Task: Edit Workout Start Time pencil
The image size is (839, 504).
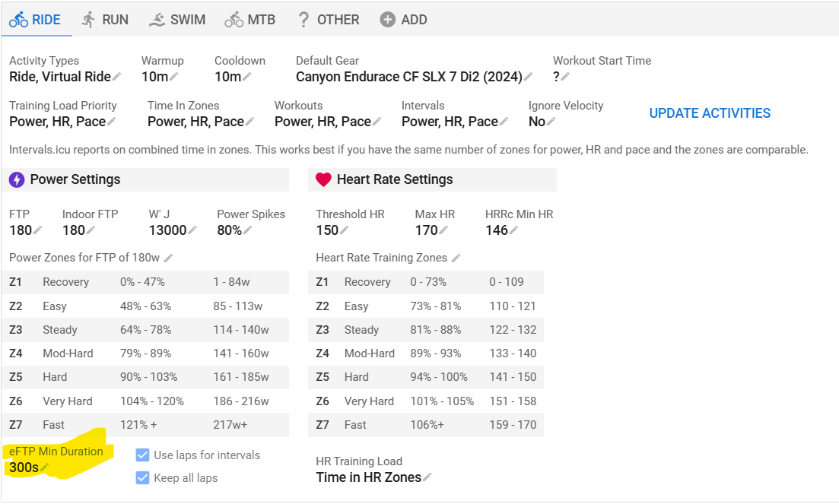Action: pos(565,77)
